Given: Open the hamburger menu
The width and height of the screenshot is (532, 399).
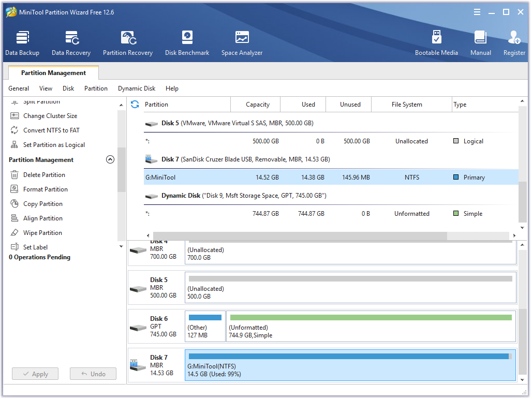Looking at the screenshot, I should point(477,11).
